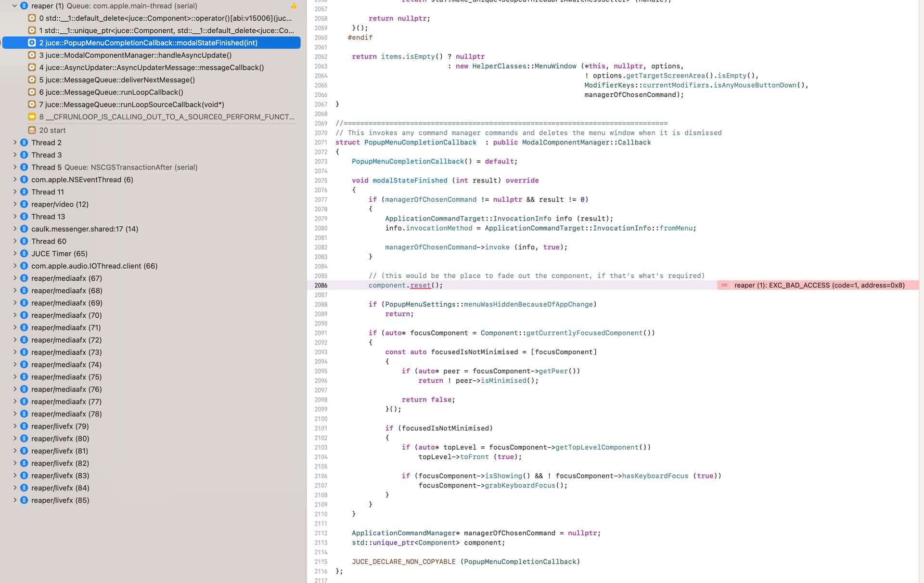
Task: Expand reaper/mediaafx (69)
Action: 14,303
